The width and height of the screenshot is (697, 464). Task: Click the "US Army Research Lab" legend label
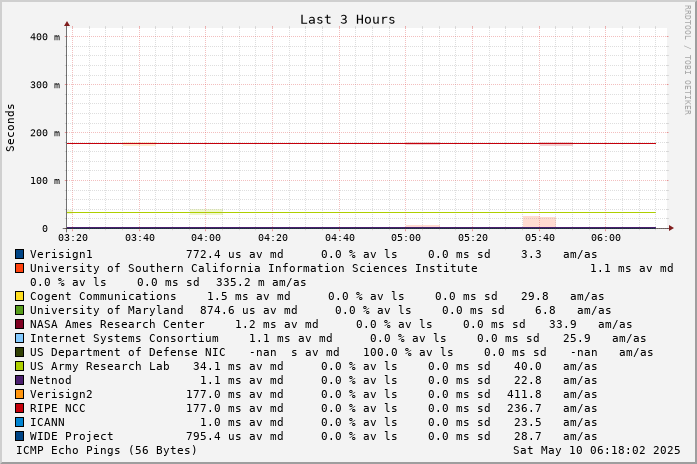(100, 366)
